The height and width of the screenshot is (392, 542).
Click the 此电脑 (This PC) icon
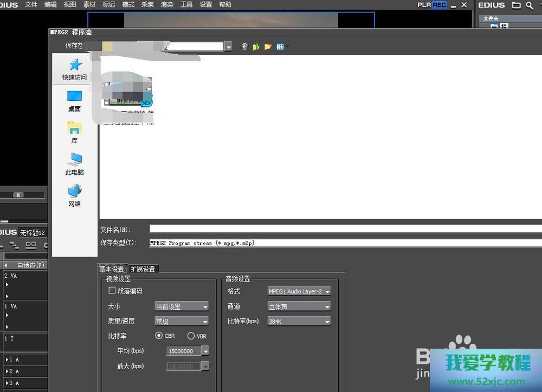(x=74, y=160)
